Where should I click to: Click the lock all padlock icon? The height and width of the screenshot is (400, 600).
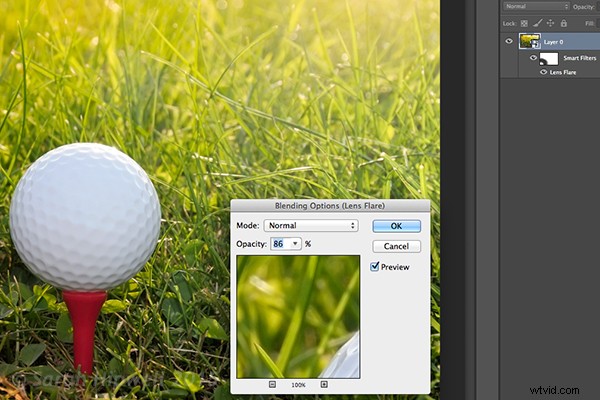[x=564, y=23]
